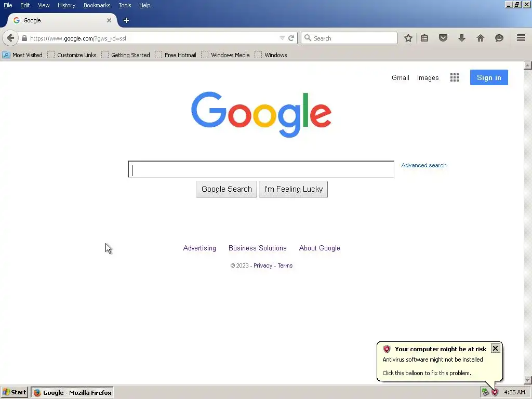Click Google - Mozilla Firefox taskbar button
This screenshot has height=399, width=532.
72,393
